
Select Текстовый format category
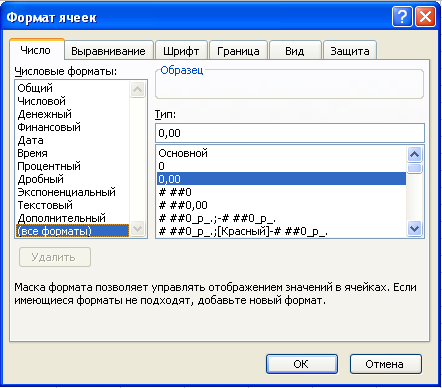pos(72,205)
